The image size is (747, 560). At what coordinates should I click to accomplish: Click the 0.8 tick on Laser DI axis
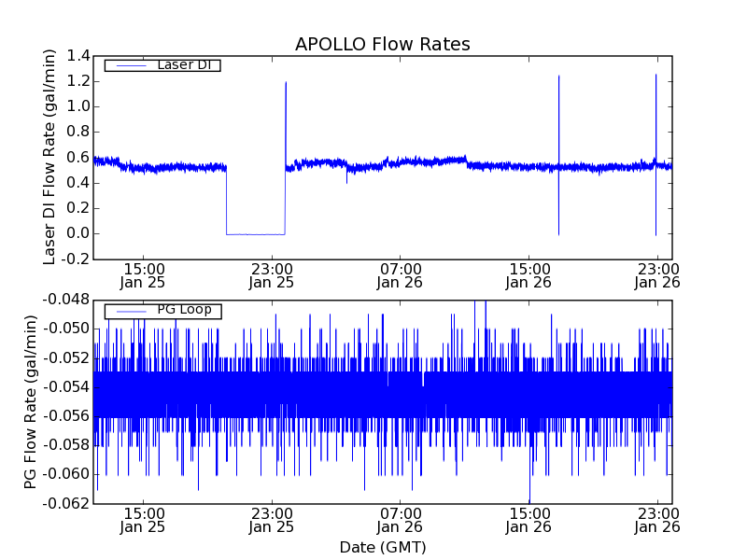tap(78, 132)
